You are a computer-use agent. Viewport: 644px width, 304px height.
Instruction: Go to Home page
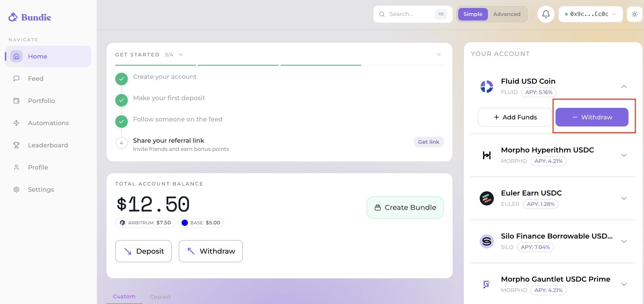48,56
